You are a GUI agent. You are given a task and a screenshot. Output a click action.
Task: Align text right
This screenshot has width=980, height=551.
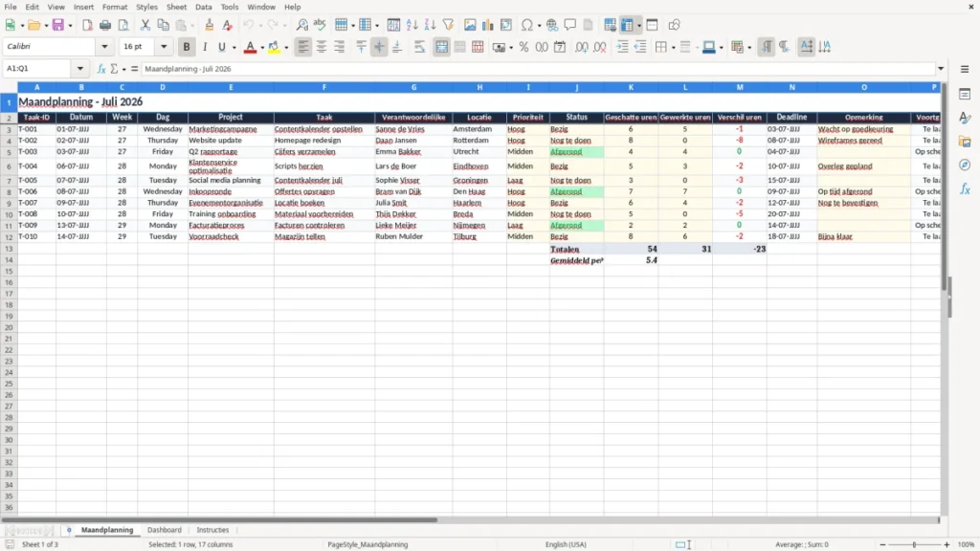pos(340,47)
